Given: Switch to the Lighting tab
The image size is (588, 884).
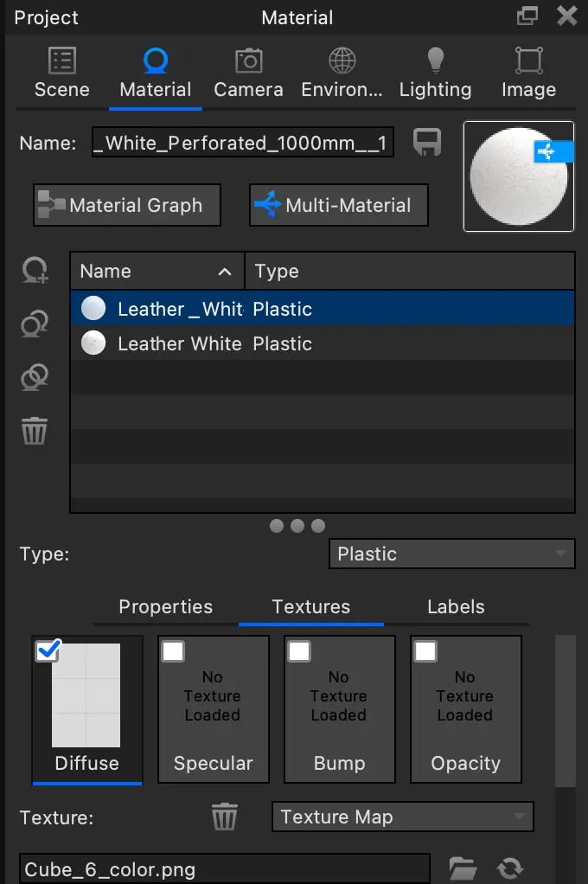Looking at the screenshot, I should pos(435,74).
